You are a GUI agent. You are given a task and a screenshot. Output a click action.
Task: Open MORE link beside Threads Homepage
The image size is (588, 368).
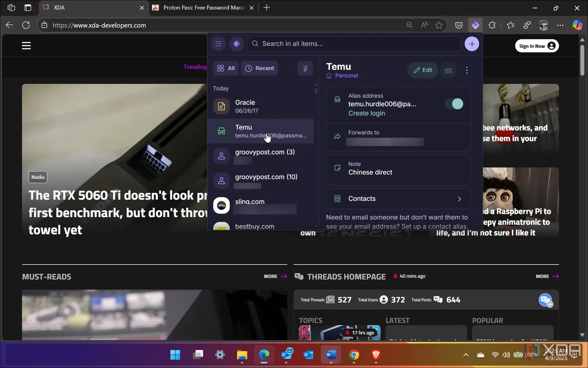pyautogui.click(x=547, y=276)
